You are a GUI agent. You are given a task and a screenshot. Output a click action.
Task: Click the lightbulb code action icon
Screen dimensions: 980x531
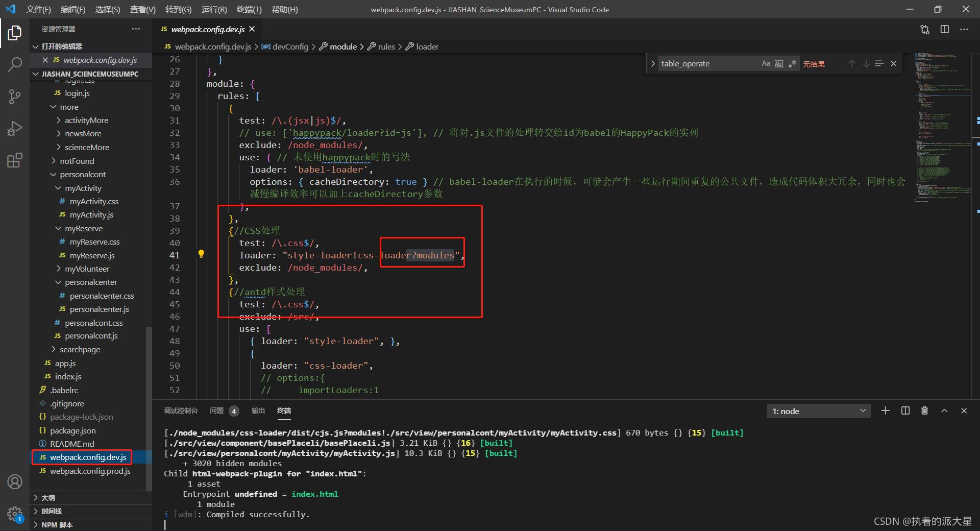[x=201, y=254]
